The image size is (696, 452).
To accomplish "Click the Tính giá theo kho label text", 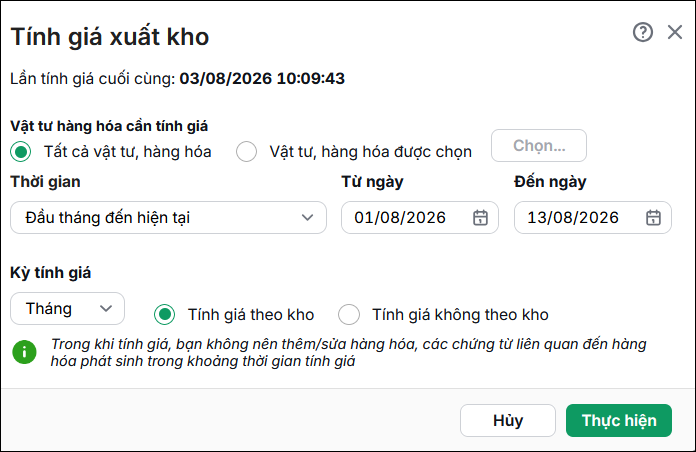I will pyautogui.click(x=251, y=315).
